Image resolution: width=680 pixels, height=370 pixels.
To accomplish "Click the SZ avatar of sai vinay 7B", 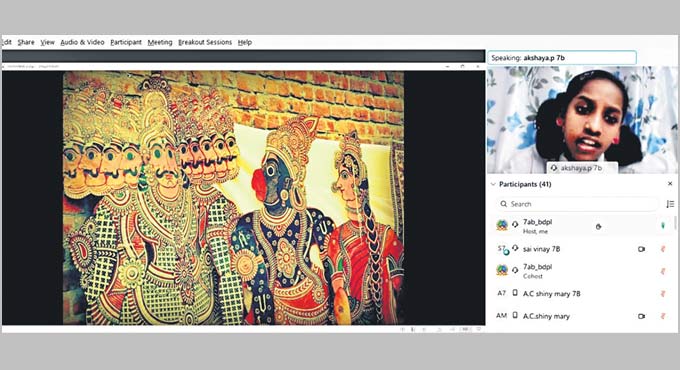I will (502, 249).
